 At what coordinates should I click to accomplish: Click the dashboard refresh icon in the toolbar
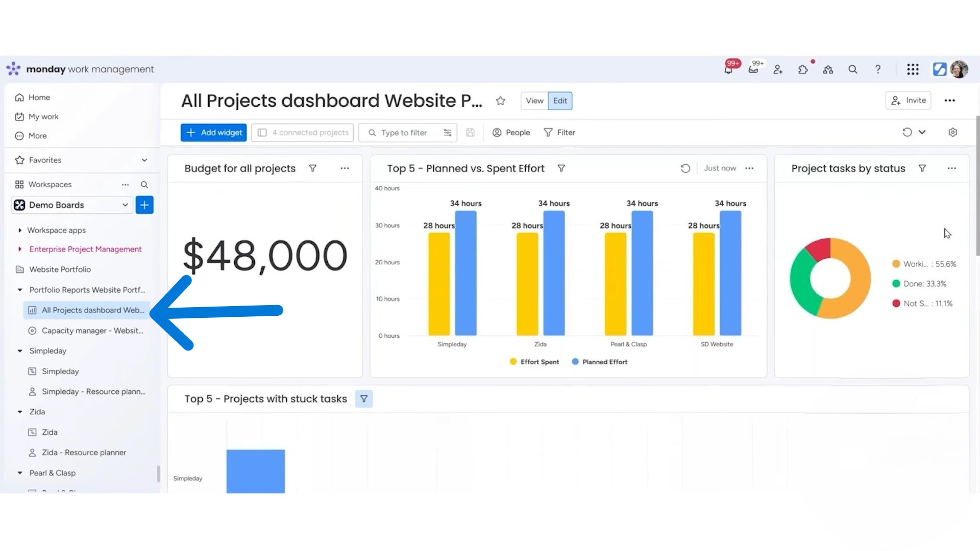[x=907, y=133]
